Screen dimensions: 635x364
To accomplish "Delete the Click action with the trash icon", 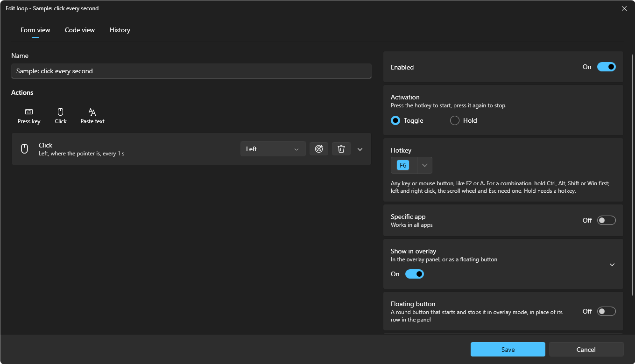I will click(x=341, y=149).
